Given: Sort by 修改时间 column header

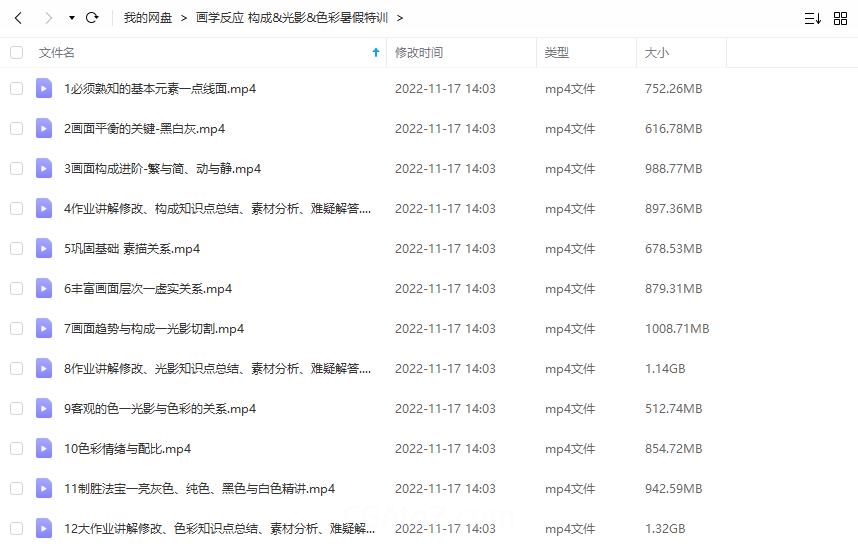Looking at the screenshot, I should pyautogui.click(x=419, y=52).
